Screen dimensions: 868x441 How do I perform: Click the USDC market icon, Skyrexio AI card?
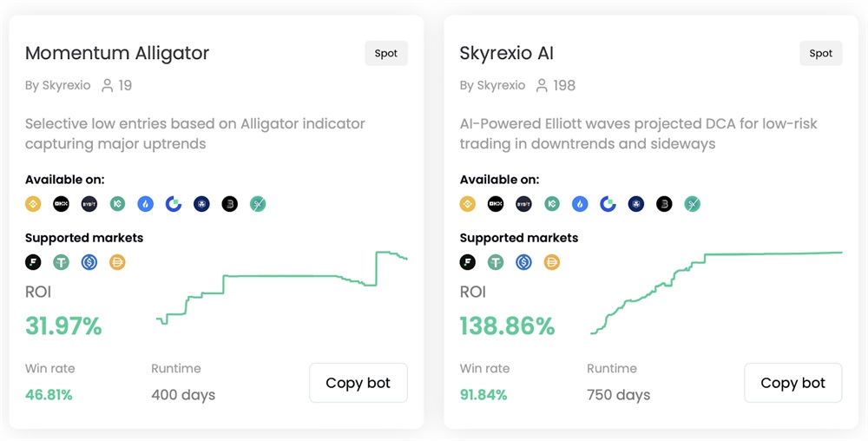523,261
